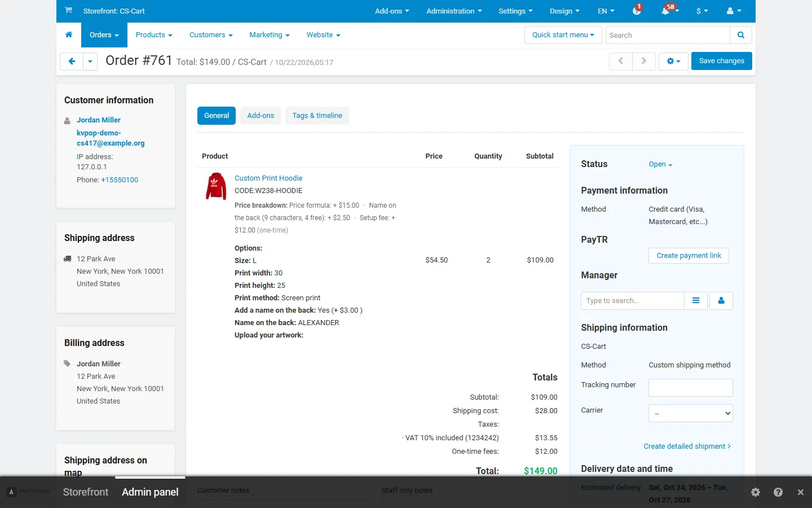Open the Website menu

(x=324, y=35)
